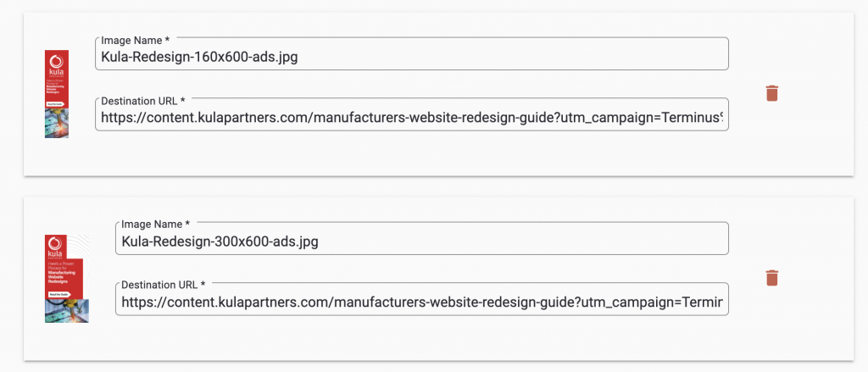
Task: Select the first ad card's blank area
Action: (x=438, y=154)
